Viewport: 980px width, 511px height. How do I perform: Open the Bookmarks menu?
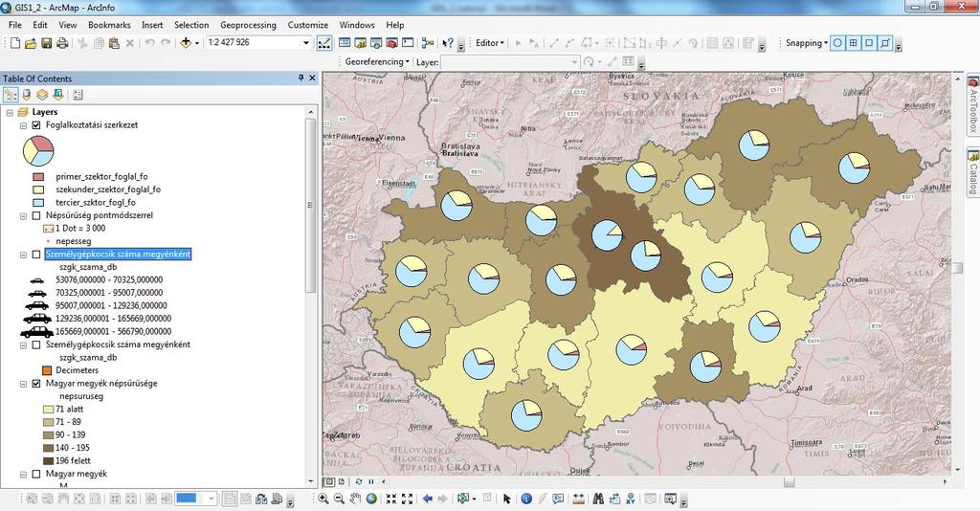(109, 25)
